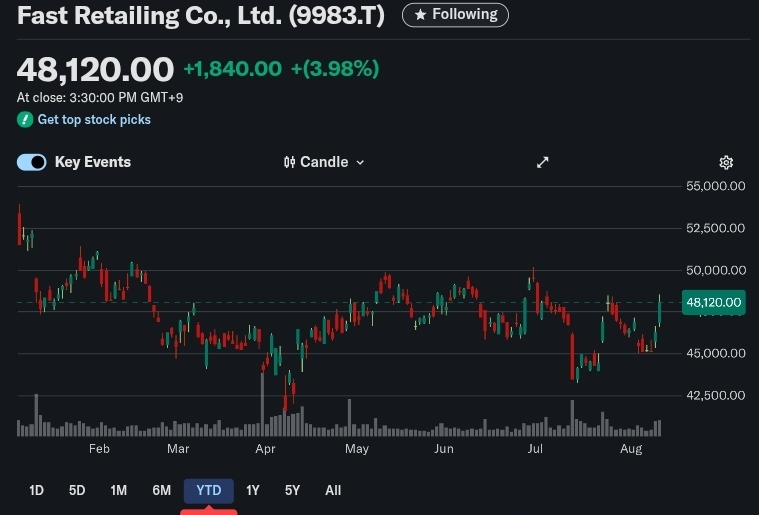759x515 pixels.
Task: Select the All time range
Action: point(333,490)
